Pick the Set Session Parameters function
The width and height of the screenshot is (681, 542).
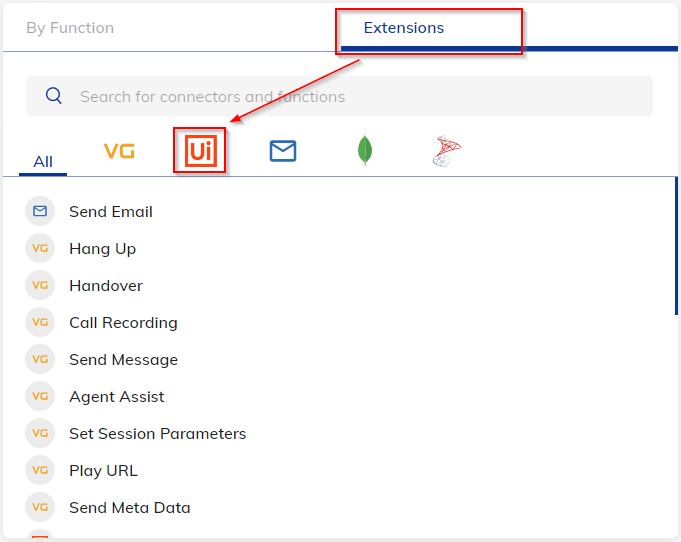click(158, 433)
